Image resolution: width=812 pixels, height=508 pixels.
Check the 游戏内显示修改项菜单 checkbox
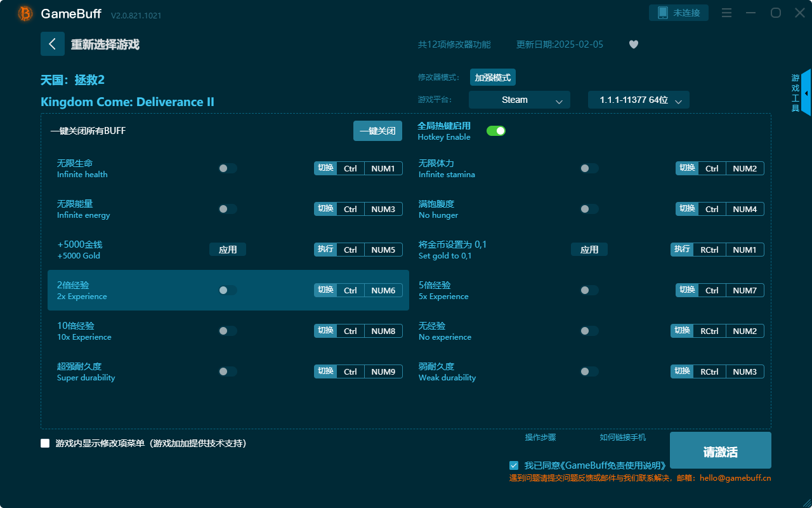(x=45, y=444)
